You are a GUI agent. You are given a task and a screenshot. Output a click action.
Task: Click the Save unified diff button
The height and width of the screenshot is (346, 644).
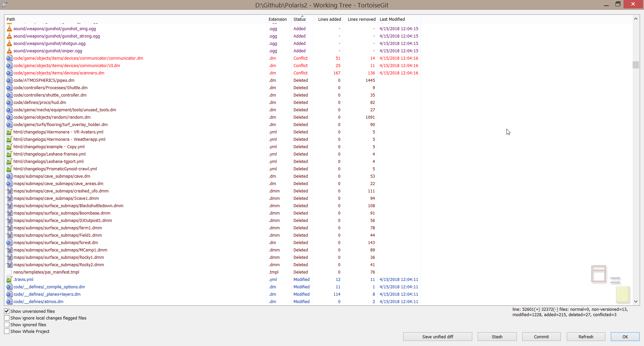pyautogui.click(x=438, y=337)
